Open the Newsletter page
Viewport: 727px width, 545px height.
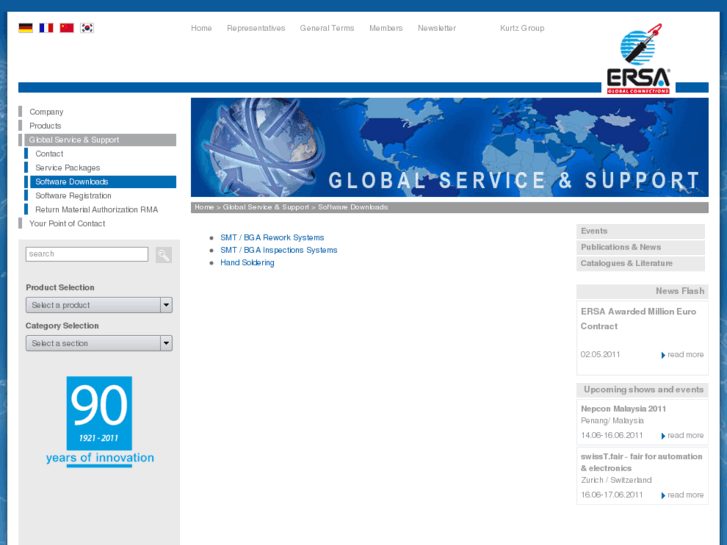coord(437,28)
